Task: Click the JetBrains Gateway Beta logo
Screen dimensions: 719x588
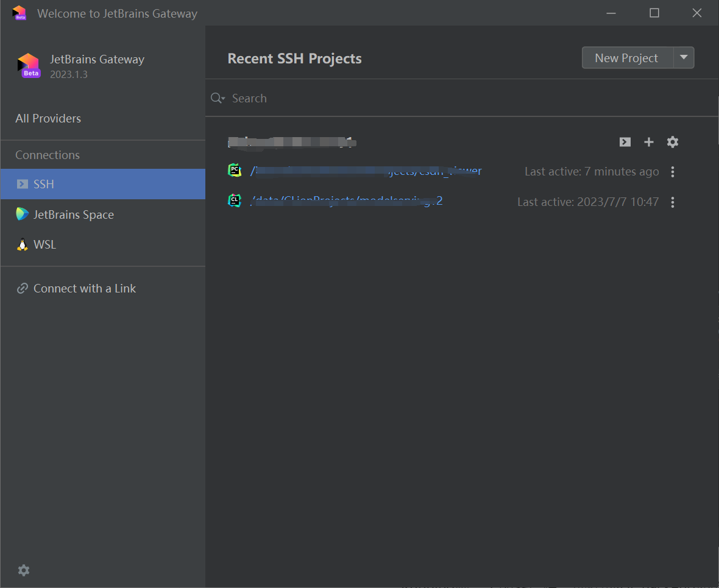Action: pyautogui.click(x=29, y=66)
